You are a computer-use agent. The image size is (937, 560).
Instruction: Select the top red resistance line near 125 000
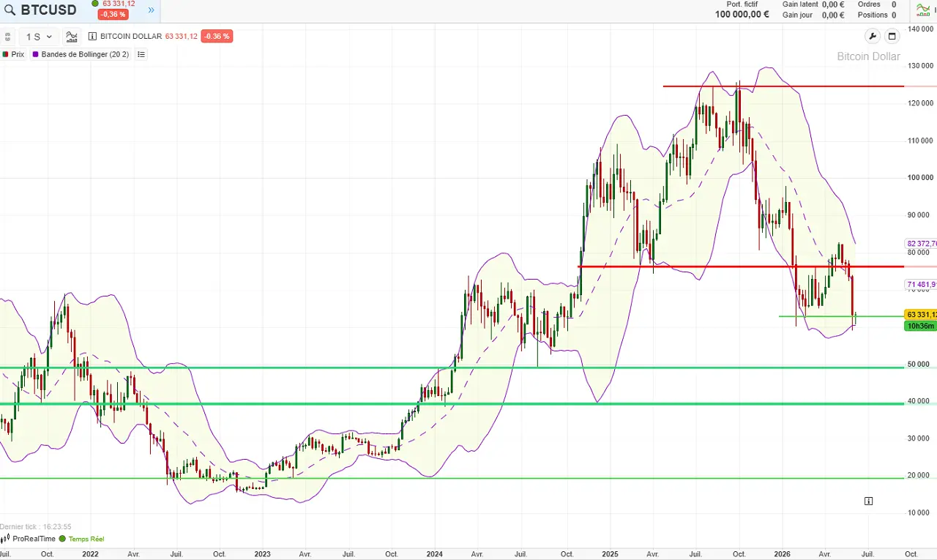(x=783, y=86)
